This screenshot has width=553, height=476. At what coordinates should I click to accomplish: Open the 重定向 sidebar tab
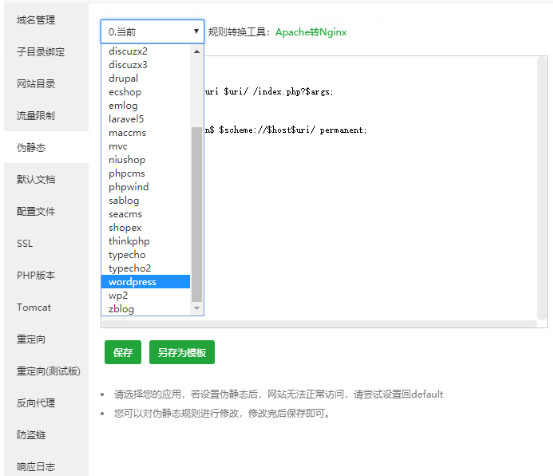click(46, 339)
